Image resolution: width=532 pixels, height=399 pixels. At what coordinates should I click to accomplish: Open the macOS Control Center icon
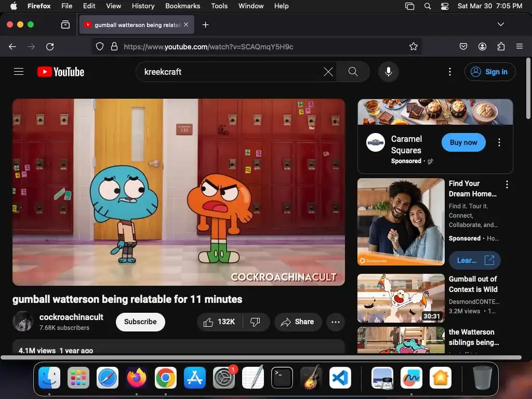[x=445, y=6]
